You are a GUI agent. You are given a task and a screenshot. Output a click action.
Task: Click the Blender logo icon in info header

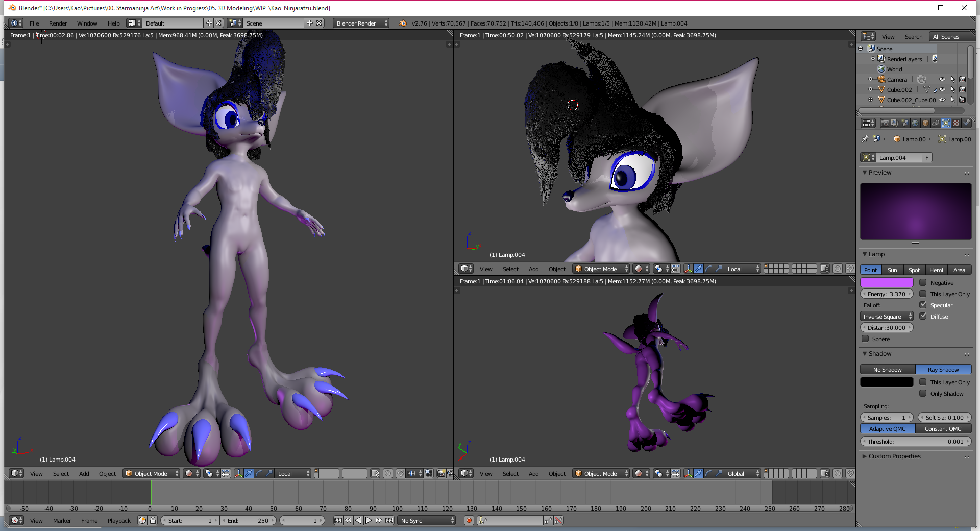click(x=403, y=23)
